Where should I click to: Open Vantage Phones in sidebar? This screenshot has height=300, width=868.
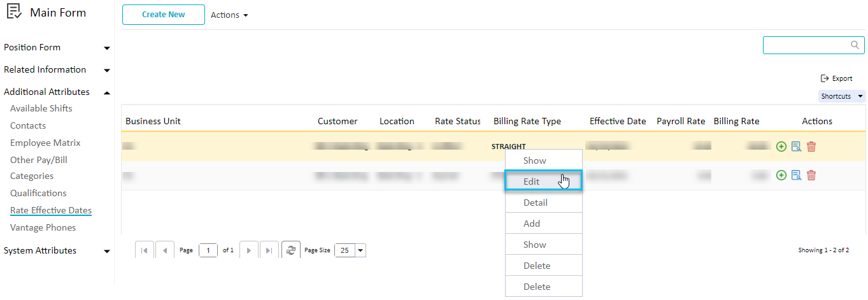point(43,227)
